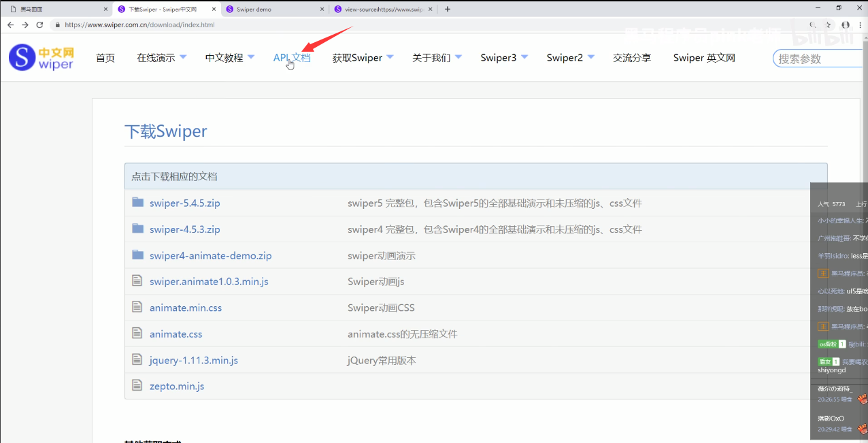Screen dimensions: 868x443
Task: Click folder icon beside swiper4-animate-demo.zip
Action: pos(138,255)
